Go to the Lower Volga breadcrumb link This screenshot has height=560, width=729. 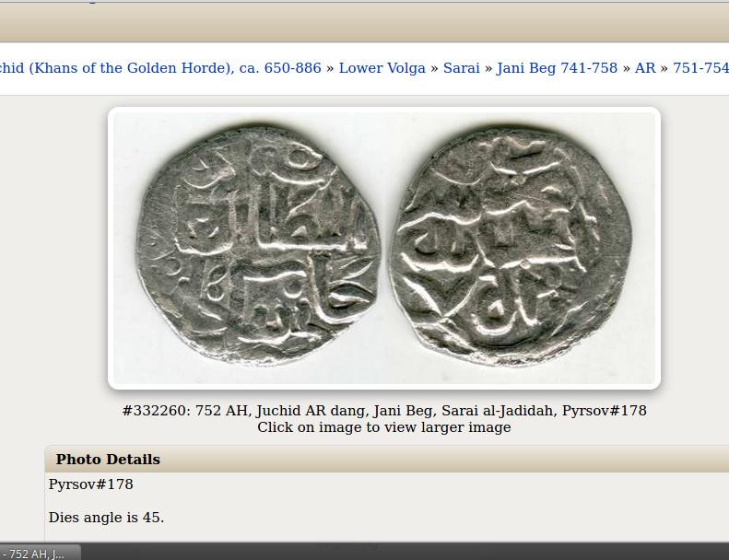pos(382,68)
